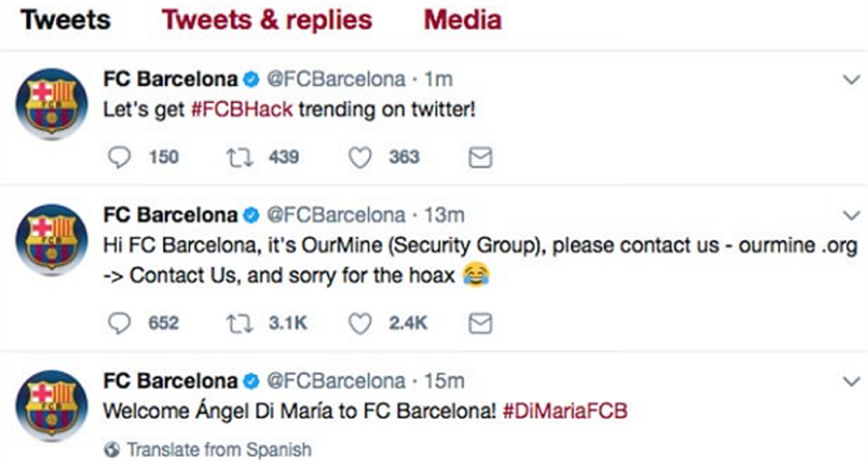Screen dimensions: 868x461
Task: Click the @FCBarcelona handle on the 13m tweet
Action: click(336, 216)
